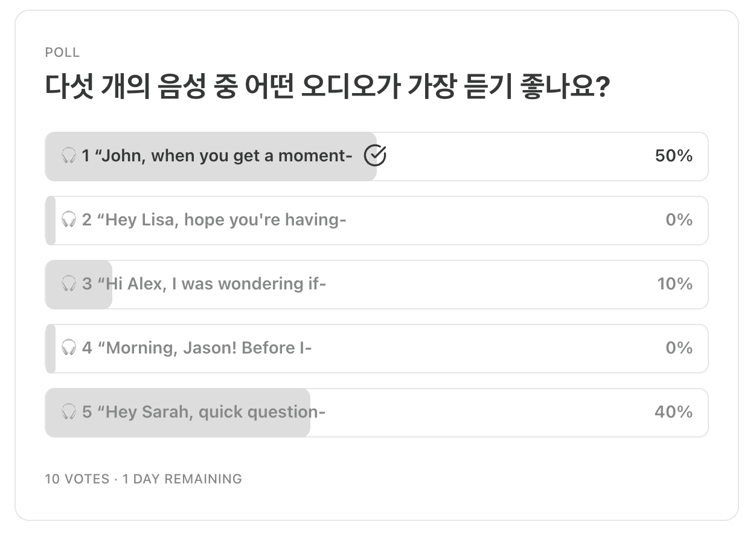Click headphones icon beside "Hey Sarah" option
This screenshot has width=756, height=533.
(69, 412)
